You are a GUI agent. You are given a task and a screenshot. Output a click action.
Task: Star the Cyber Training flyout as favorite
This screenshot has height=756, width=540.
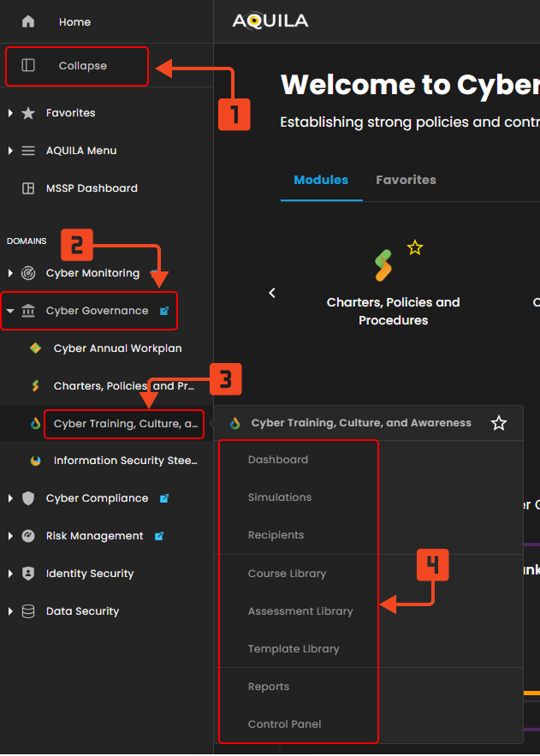coord(499,423)
